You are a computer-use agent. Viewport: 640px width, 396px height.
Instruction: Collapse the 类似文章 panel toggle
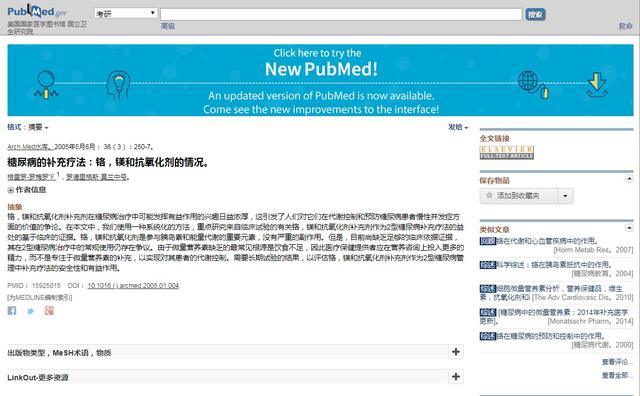629,227
